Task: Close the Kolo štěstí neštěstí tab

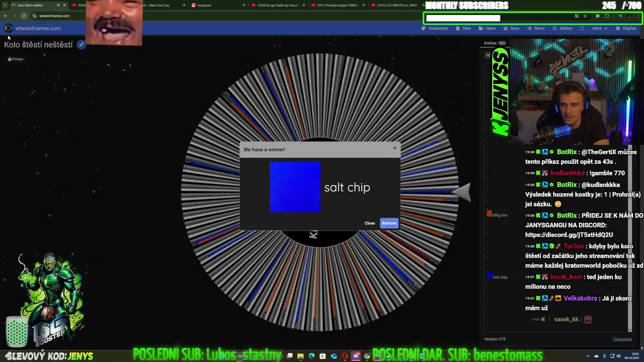Action: pos(64,5)
